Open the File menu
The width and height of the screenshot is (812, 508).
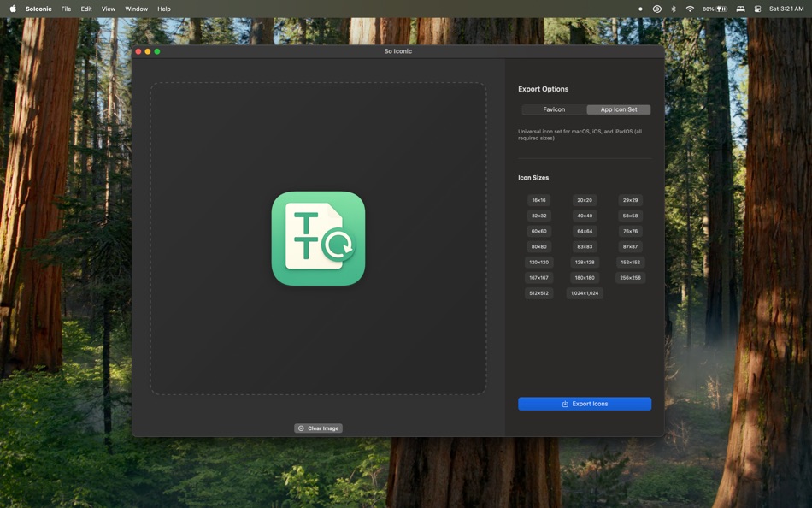click(x=66, y=9)
